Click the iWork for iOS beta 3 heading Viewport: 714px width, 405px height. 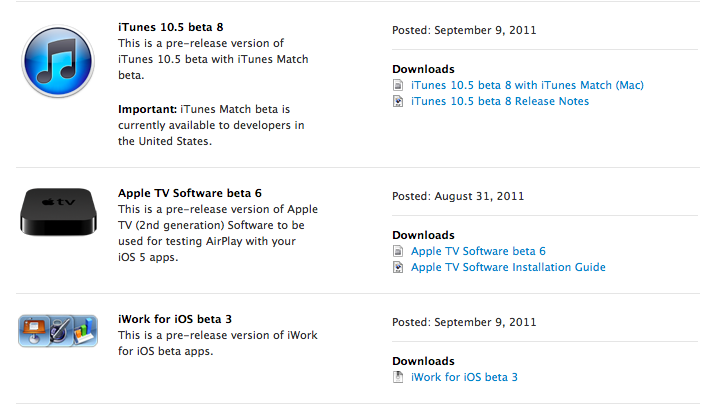(174, 319)
